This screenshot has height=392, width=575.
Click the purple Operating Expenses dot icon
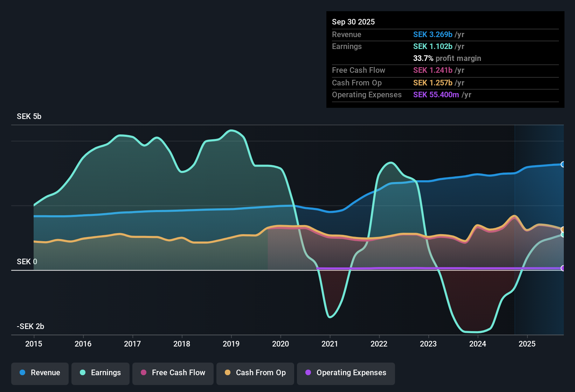point(308,373)
